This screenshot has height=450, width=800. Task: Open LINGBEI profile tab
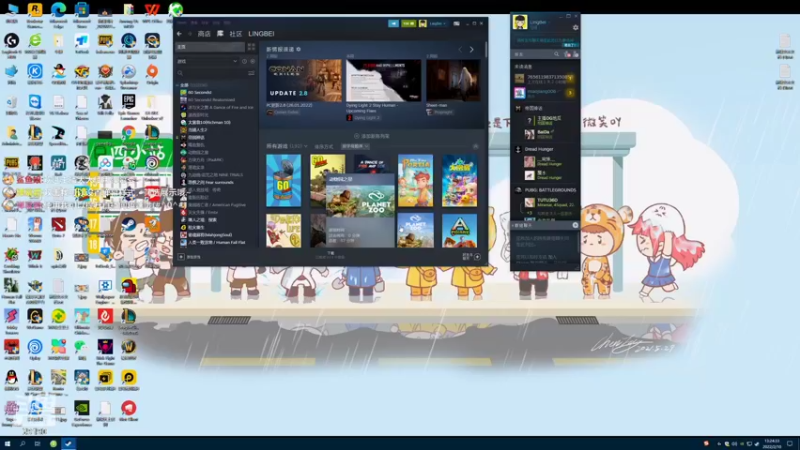[261, 34]
